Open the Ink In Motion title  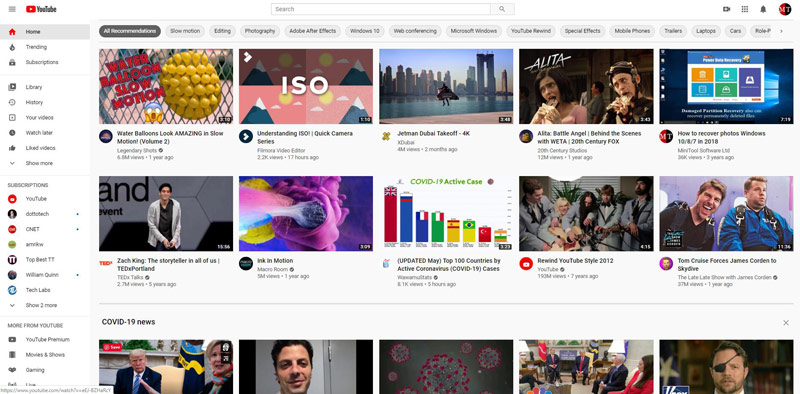(x=275, y=261)
